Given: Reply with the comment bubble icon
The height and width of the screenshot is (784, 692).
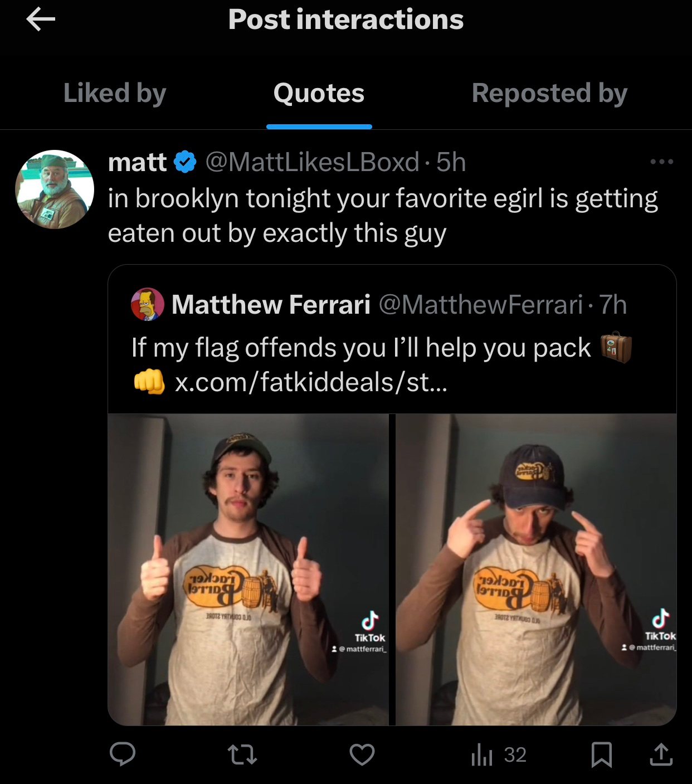Looking at the screenshot, I should pyautogui.click(x=123, y=754).
